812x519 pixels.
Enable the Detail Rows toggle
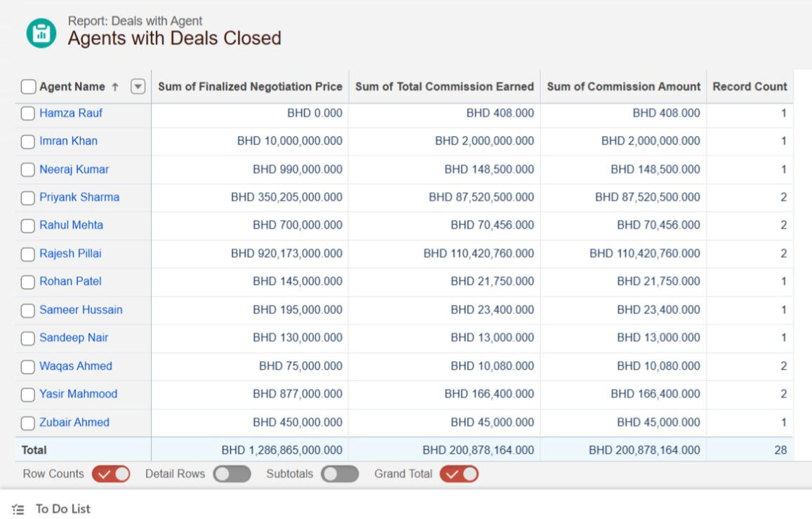coord(231,473)
